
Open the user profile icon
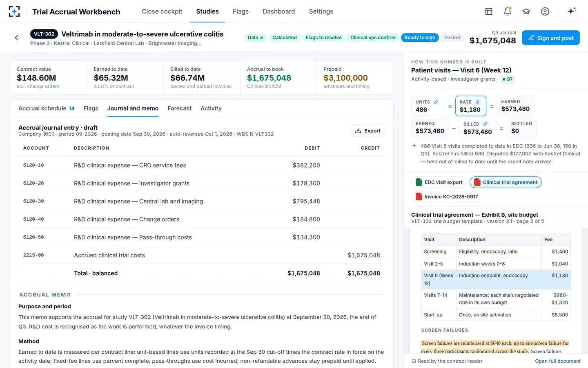tap(545, 11)
